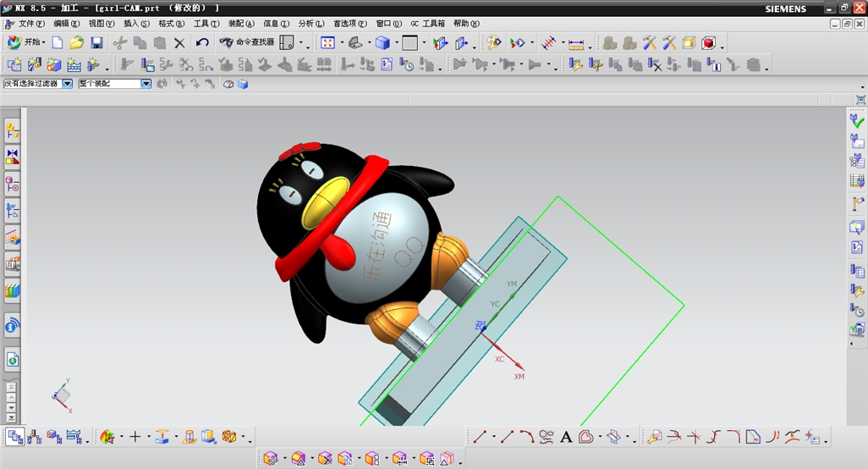Click the Generate Tool Path icon

point(127,65)
